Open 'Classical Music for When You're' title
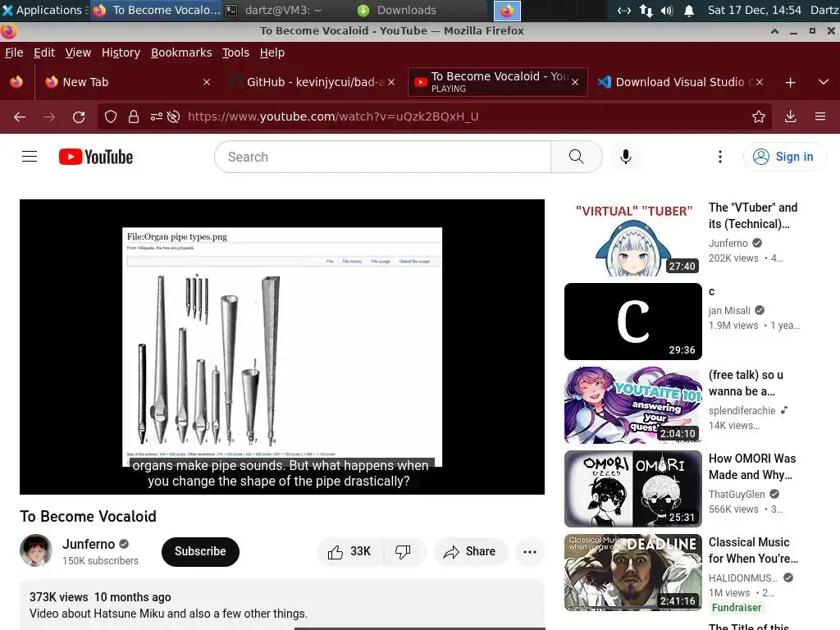 pos(753,550)
